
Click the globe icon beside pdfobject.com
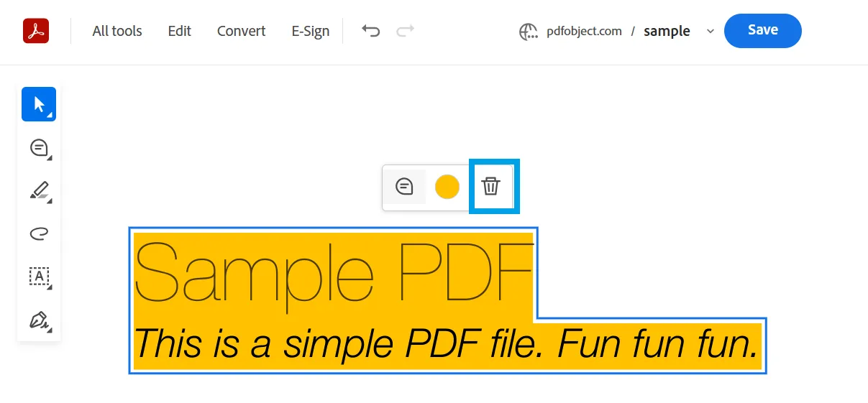[x=529, y=32]
